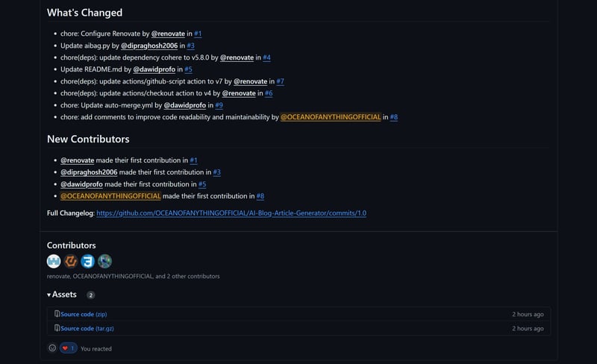This screenshot has width=597, height=364.
Task: Open pull request #9 for auto-merge.yml
Action: pyautogui.click(x=219, y=105)
